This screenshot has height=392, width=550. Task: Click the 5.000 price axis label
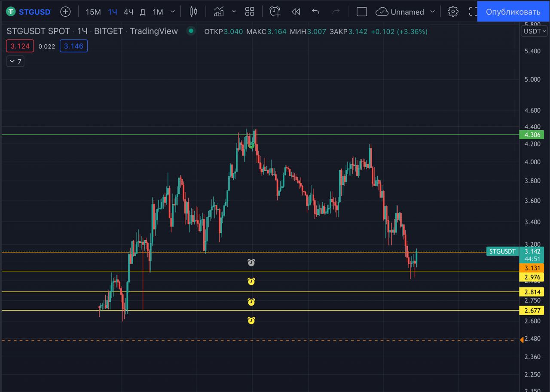[x=532, y=79]
